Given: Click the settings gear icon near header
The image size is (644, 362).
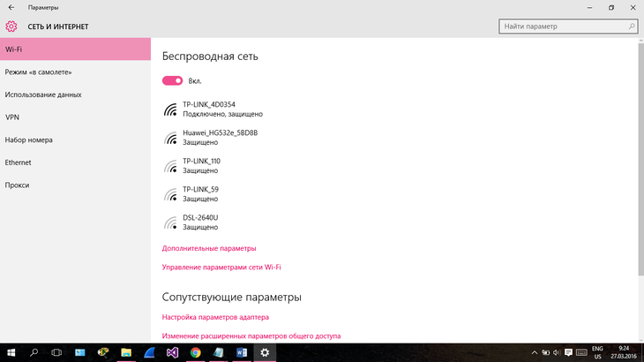Looking at the screenshot, I should pyautogui.click(x=11, y=26).
